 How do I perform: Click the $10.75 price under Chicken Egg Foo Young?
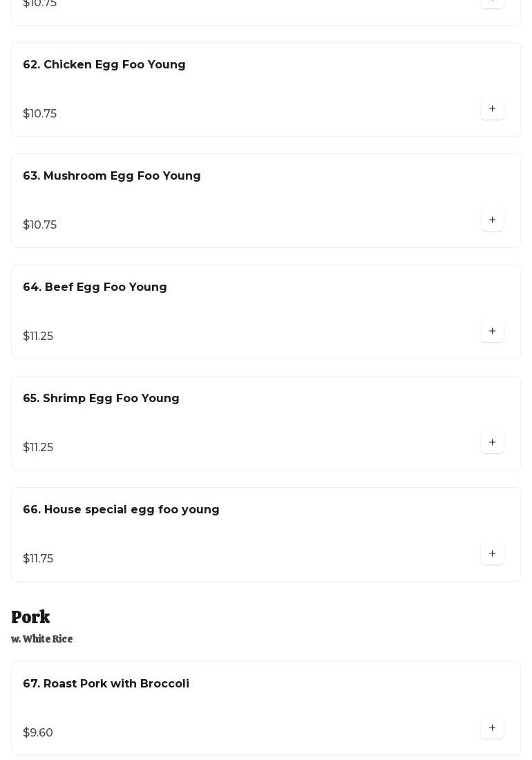click(x=40, y=114)
